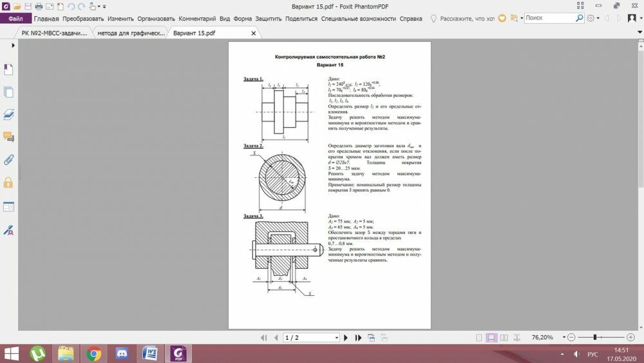Undo last action arrow
The width and height of the screenshot is (644, 363).
click(71, 6)
